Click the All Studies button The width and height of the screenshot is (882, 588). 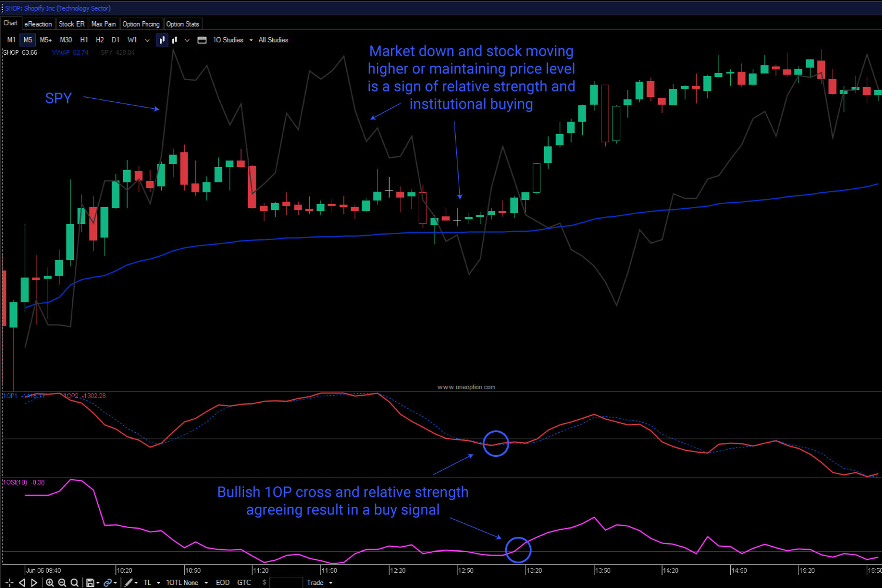273,39
